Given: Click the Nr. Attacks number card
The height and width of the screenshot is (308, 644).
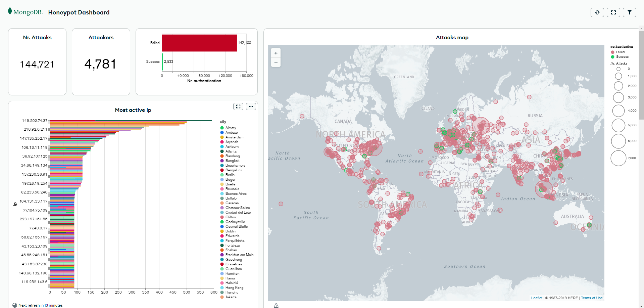Looking at the screenshot, I should click(37, 62).
